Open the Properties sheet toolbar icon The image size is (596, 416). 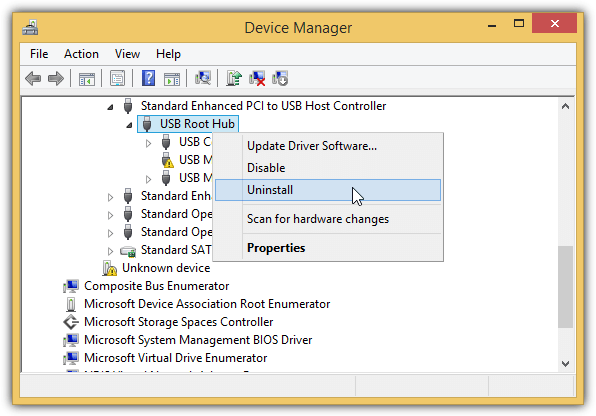click(117, 78)
